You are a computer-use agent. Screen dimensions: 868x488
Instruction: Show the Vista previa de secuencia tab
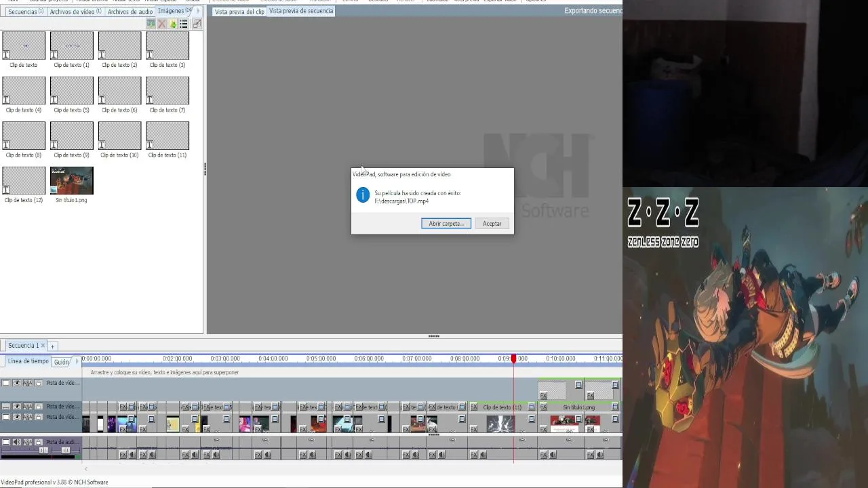(301, 11)
